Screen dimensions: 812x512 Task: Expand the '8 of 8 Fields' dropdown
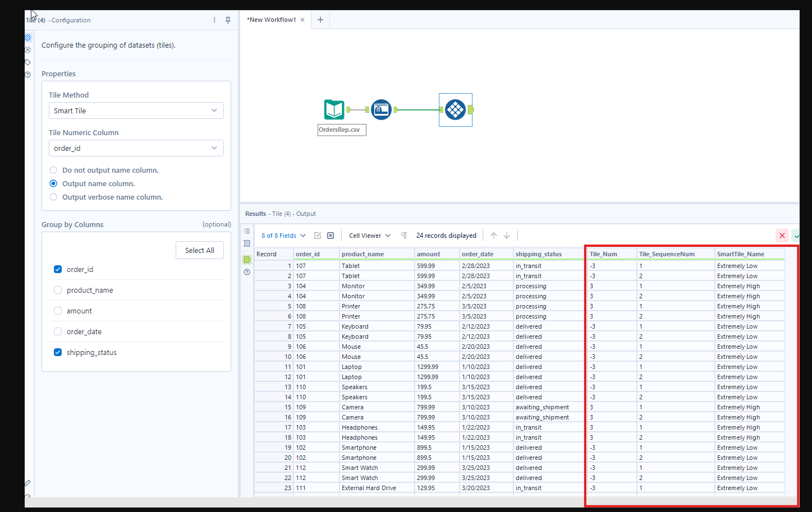283,236
